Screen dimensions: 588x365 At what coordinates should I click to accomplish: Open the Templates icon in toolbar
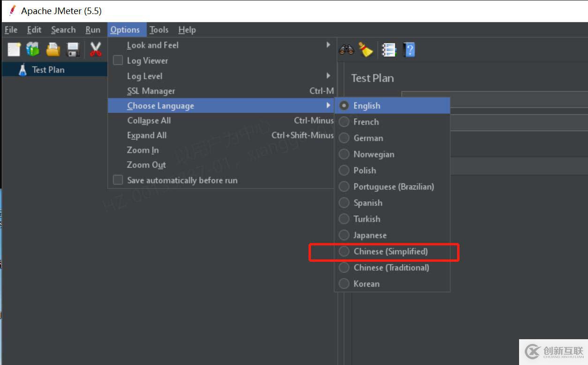pyautogui.click(x=33, y=49)
